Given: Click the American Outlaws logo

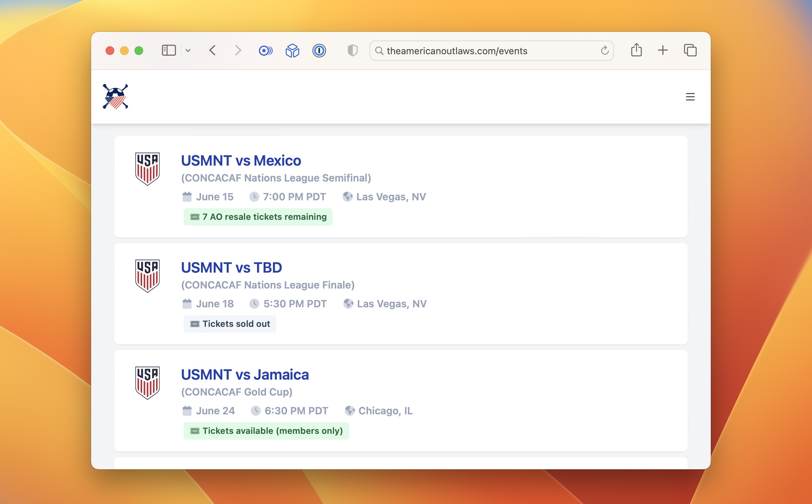Looking at the screenshot, I should [x=115, y=97].
